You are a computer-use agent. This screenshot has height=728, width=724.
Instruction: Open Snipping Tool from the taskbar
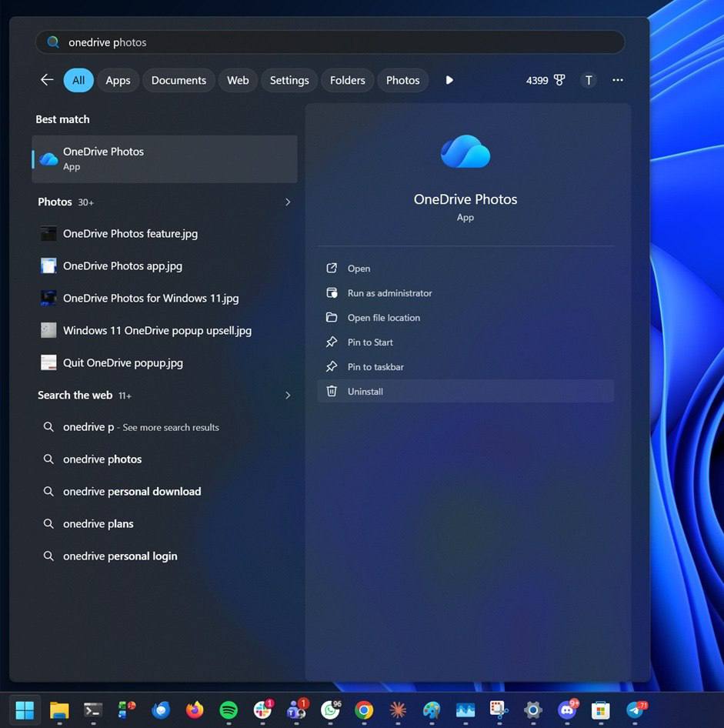499,710
